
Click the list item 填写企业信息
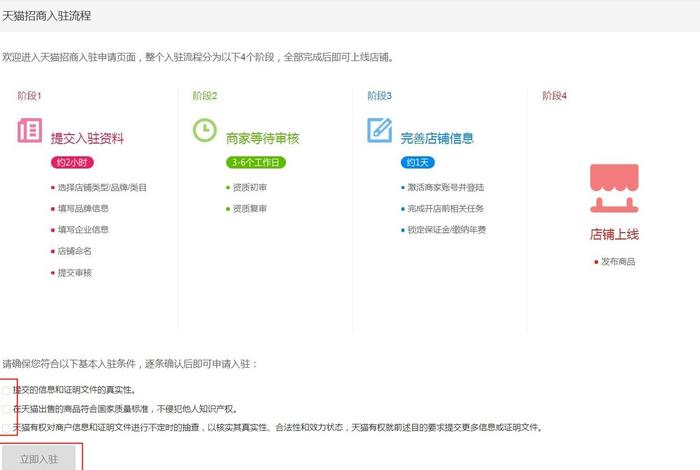click(x=83, y=230)
